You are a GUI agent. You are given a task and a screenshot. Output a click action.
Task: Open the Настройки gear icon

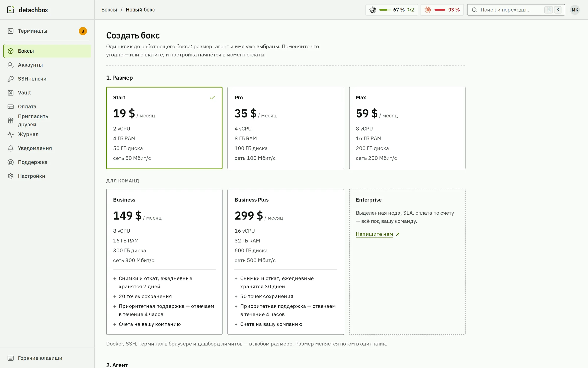[x=11, y=176]
